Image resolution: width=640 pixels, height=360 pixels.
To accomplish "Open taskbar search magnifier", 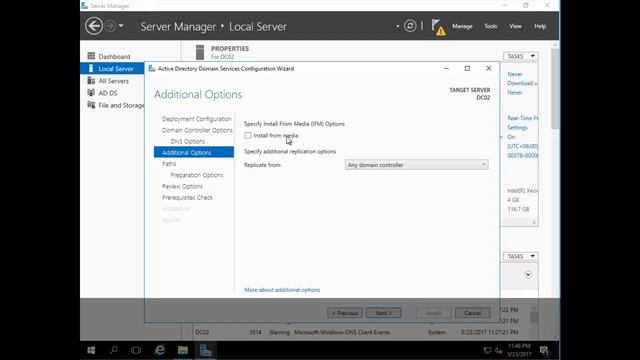I will point(114,350).
